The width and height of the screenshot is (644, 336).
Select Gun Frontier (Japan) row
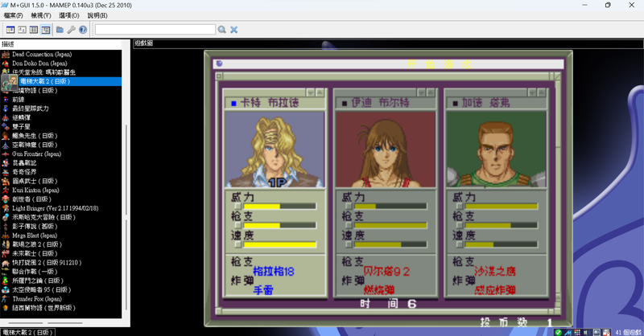click(61, 154)
